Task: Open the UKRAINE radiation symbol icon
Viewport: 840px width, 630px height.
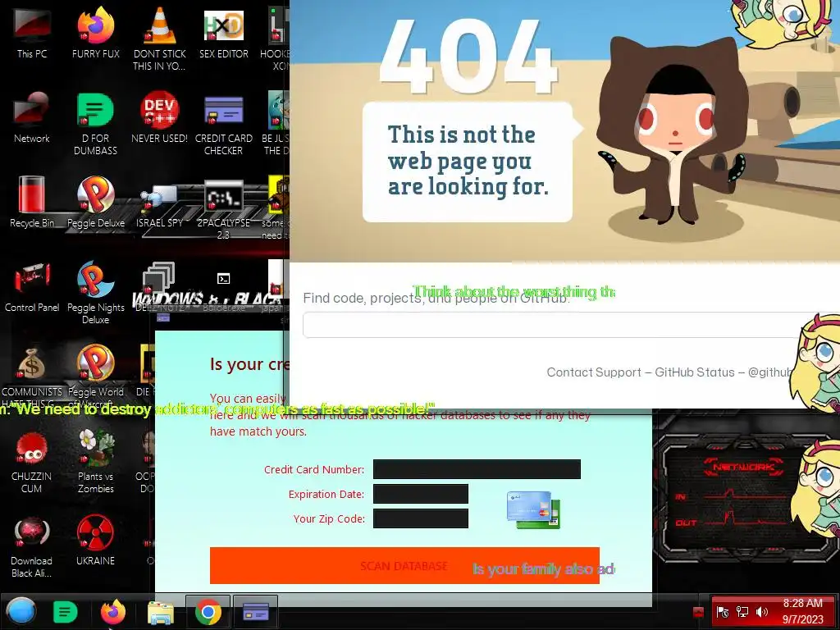Action: [95, 540]
